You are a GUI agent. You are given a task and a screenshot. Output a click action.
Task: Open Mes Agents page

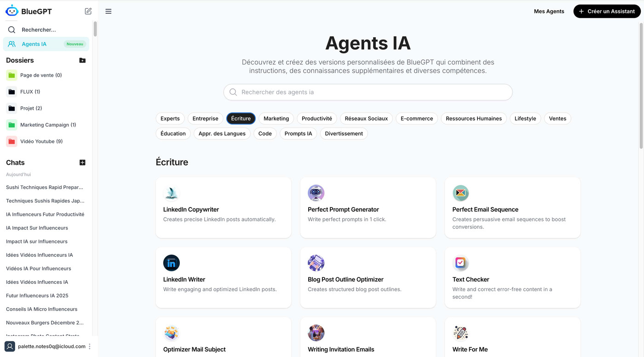pyautogui.click(x=549, y=11)
